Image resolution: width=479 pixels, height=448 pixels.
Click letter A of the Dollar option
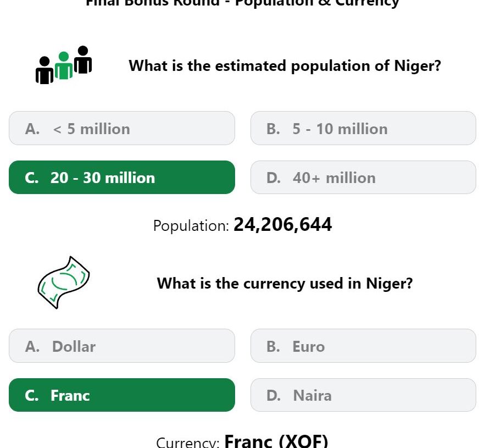click(x=32, y=346)
